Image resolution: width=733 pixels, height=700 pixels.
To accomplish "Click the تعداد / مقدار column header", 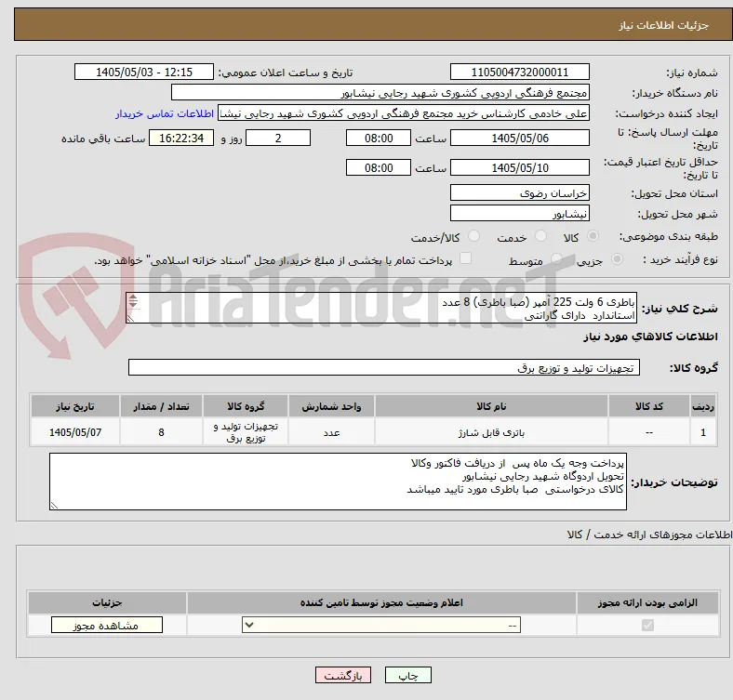I will [161, 406].
